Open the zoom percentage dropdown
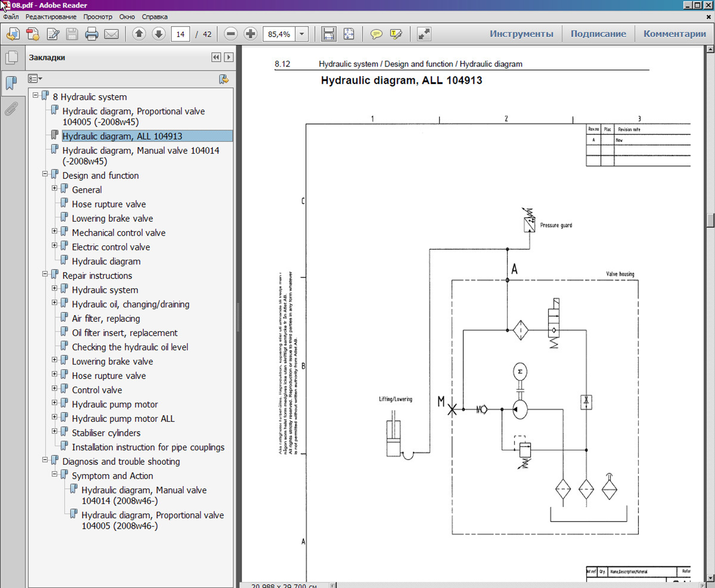Viewport: 715px width, 588px height. click(x=302, y=34)
